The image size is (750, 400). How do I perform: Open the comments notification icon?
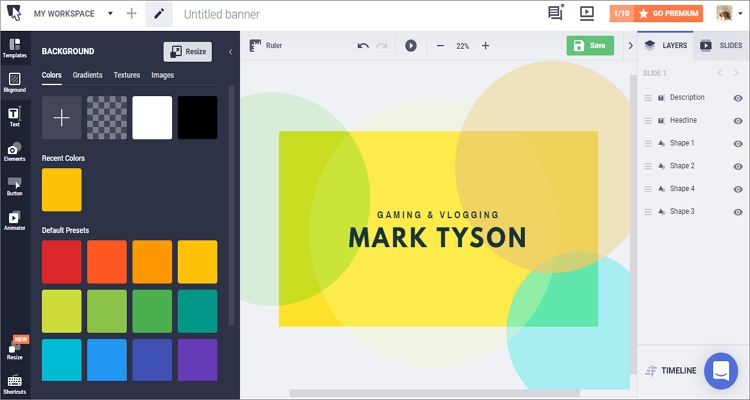click(x=555, y=13)
